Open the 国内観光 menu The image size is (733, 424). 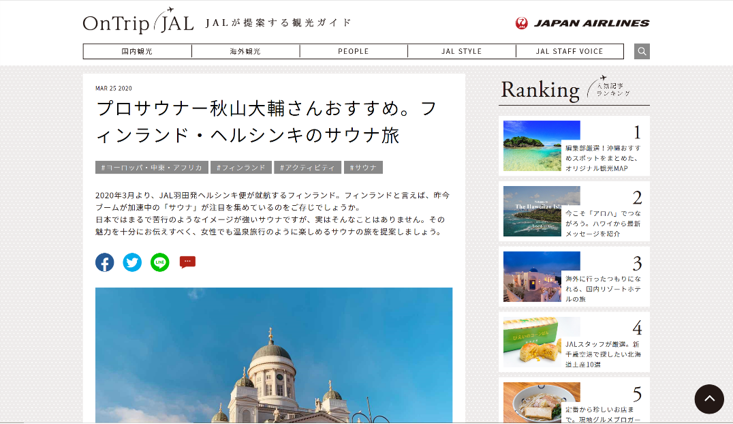click(137, 51)
